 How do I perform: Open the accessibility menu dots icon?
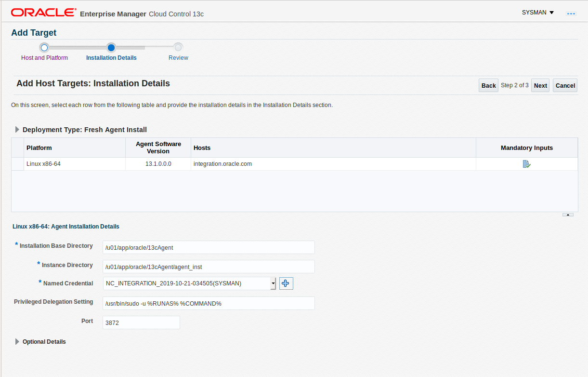(x=571, y=13)
